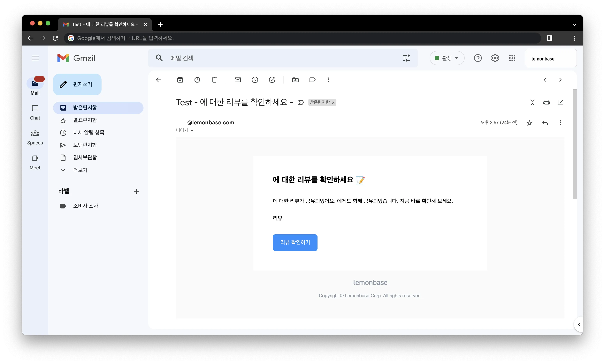Open the Google apps grid
The height and width of the screenshot is (364, 605).
point(512,58)
